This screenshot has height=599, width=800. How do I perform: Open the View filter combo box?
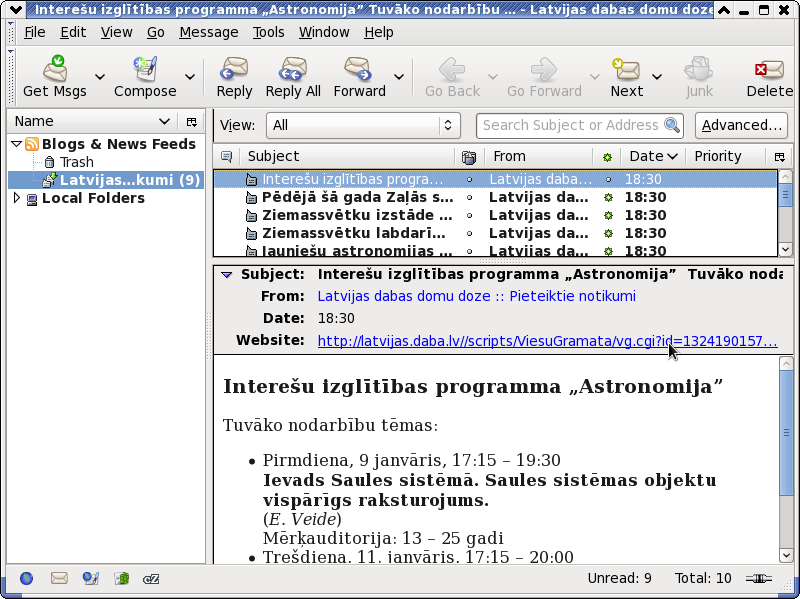point(363,125)
